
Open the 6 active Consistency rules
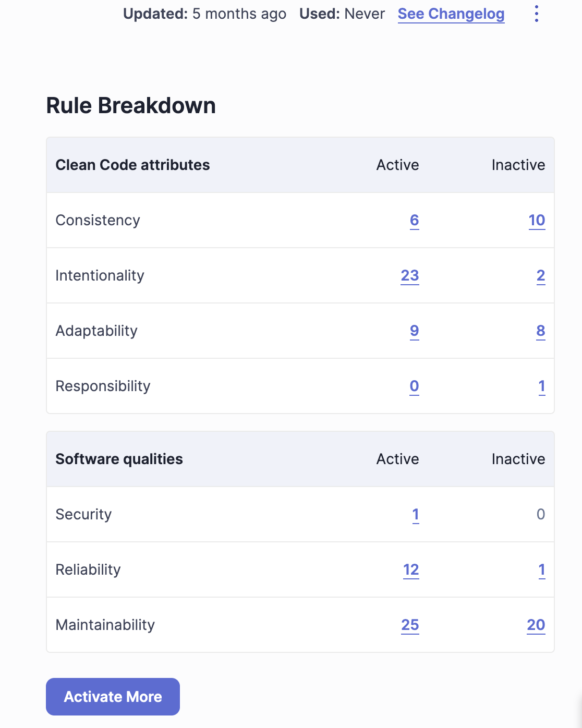(414, 220)
